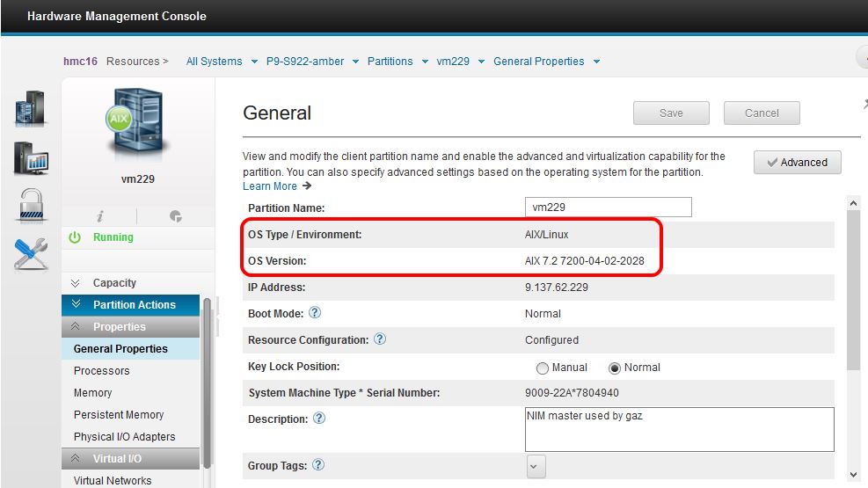868x488 pixels.
Task: Click the Cancel button
Action: [762, 113]
